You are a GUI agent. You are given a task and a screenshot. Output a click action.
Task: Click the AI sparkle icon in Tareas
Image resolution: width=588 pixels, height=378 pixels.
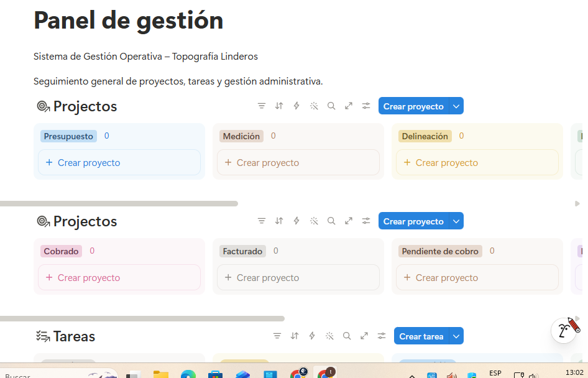[329, 336]
